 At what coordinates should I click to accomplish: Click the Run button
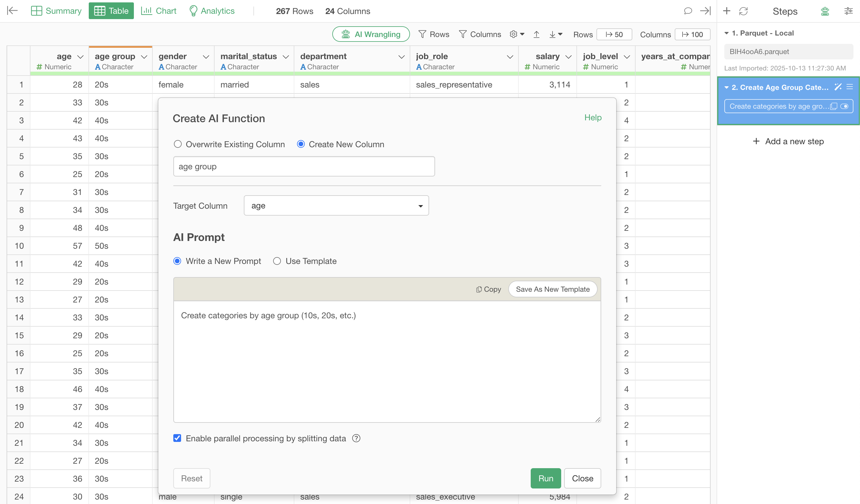coord(545,478)
